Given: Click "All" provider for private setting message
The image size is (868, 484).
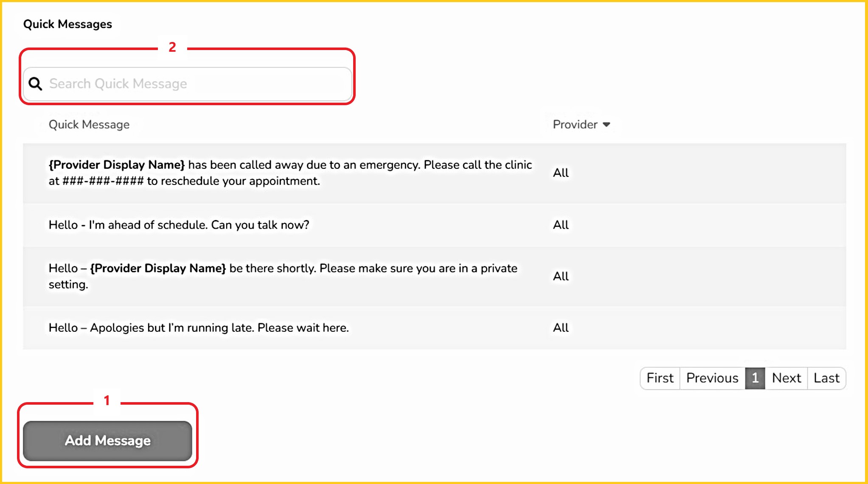Looking at the screenshot, I should point(561,277).
